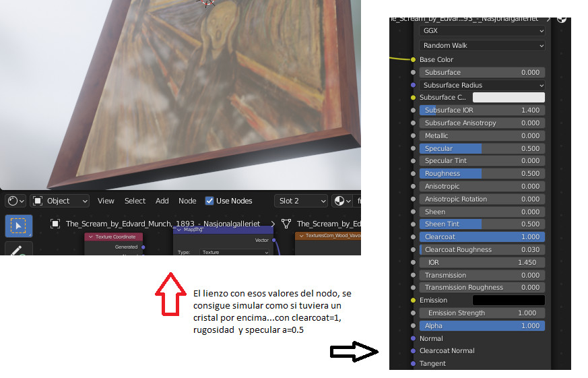Image resolution: width=588 pixels, height=378 pixels.
Task: Open the Add menu
Action: click(x=162, y=201)
